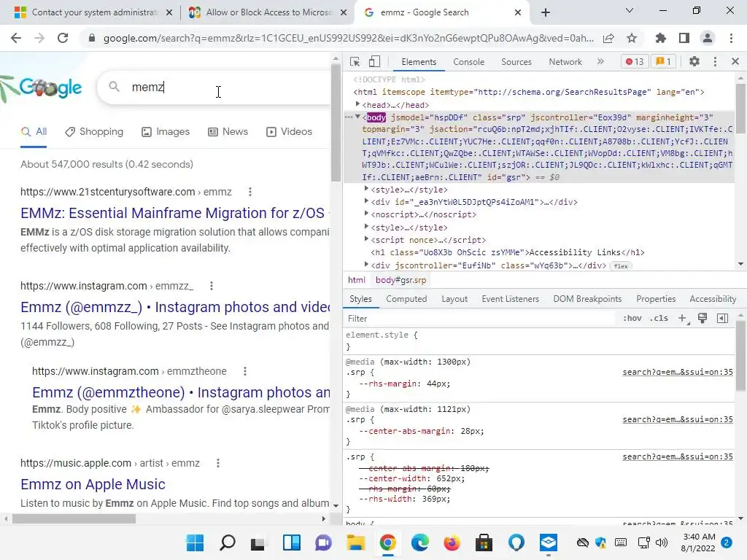
Task: Open the Accessibility tab
Action: [x=712, y=299]
